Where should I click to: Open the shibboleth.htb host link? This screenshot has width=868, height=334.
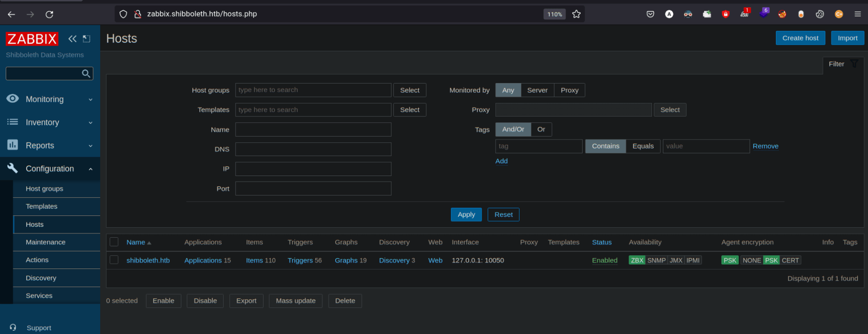[x=148, y=260]
